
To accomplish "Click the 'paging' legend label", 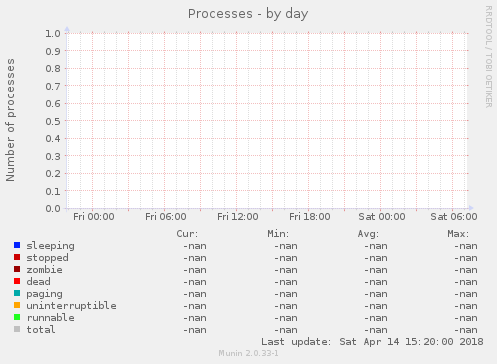I will pos(44,294).
